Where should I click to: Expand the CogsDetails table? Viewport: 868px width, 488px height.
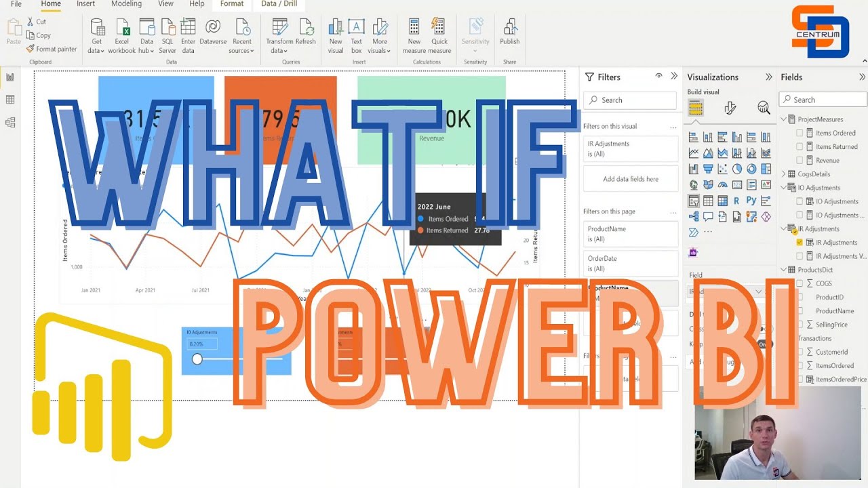[783, 174]
